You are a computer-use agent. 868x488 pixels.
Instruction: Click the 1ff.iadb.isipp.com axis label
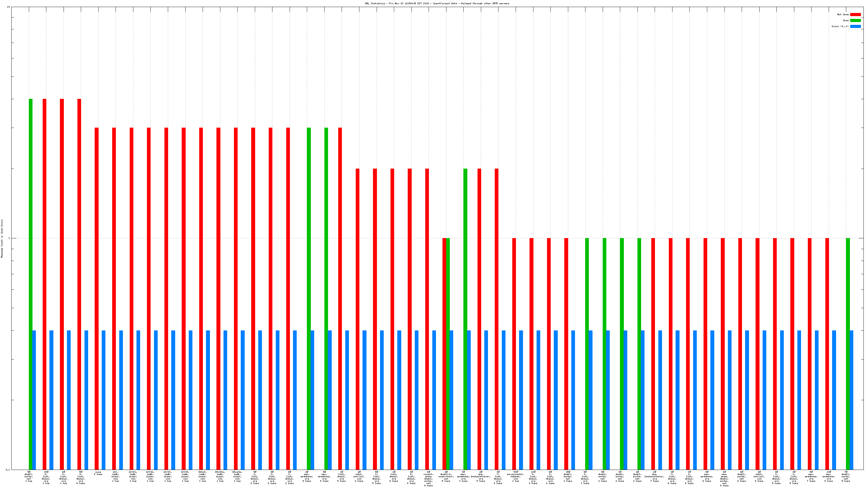pos(116,476)
